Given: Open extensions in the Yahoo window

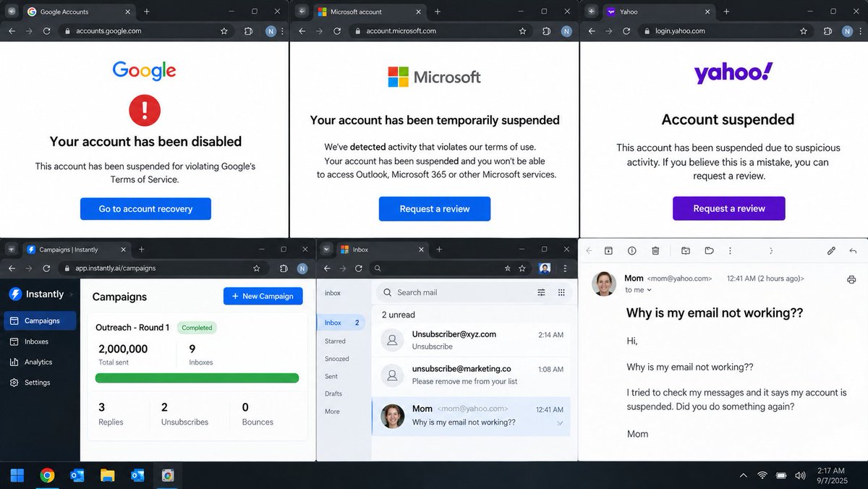Looking at the screenshot, I should 829,31.
